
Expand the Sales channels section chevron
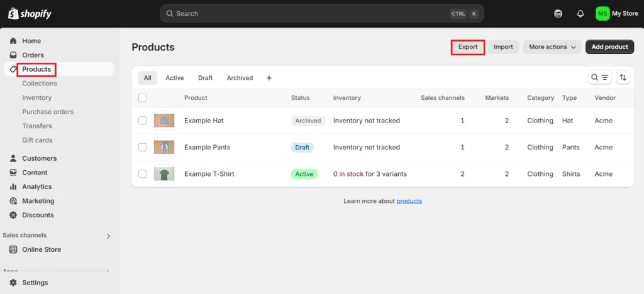tap(108, 236)
